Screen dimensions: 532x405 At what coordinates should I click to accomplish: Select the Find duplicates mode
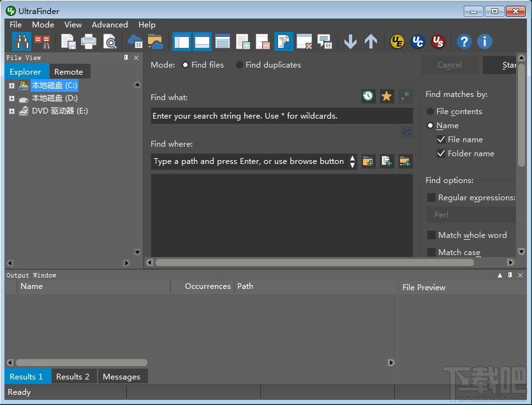[x=239, y=65]
